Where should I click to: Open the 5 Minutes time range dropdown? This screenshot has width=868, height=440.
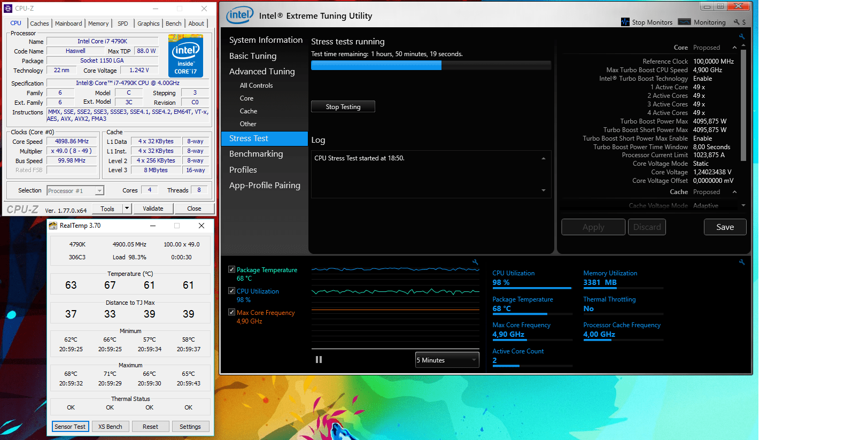click(447, 360)
